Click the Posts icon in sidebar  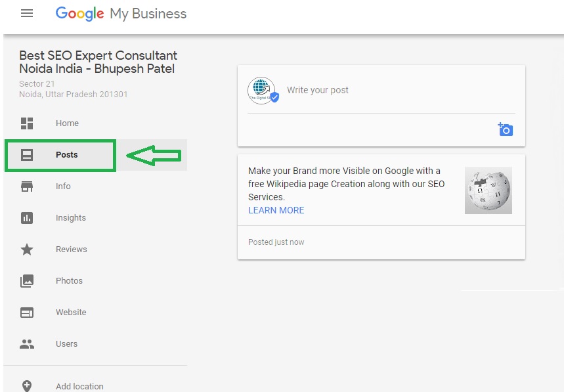(x=27, y=155)
